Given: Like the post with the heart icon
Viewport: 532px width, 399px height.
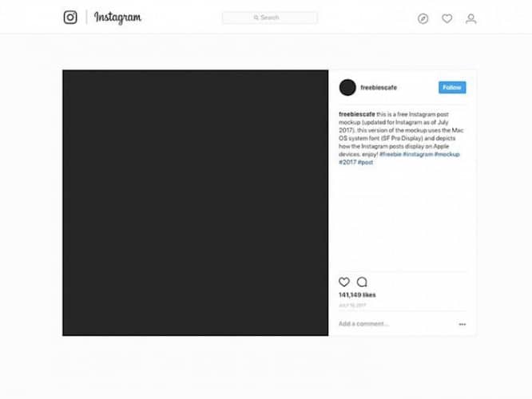Looking at the screenshot, I should [344, 282].
